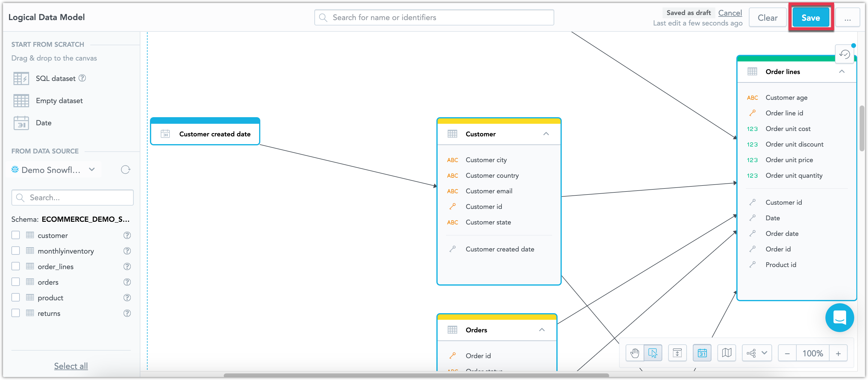Zoom in with the plus button

point(838,353)
